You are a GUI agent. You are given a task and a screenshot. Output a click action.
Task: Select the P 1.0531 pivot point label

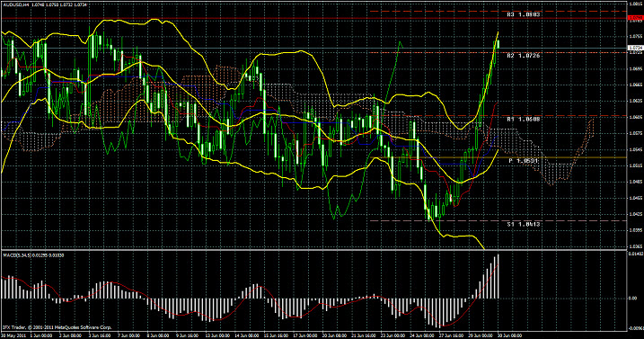coord(524,161)
